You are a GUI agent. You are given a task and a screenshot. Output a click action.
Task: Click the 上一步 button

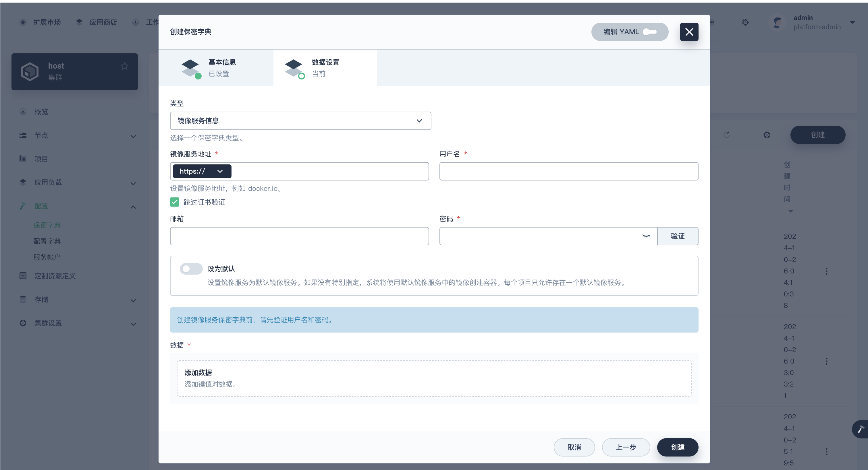pos(626,447)
